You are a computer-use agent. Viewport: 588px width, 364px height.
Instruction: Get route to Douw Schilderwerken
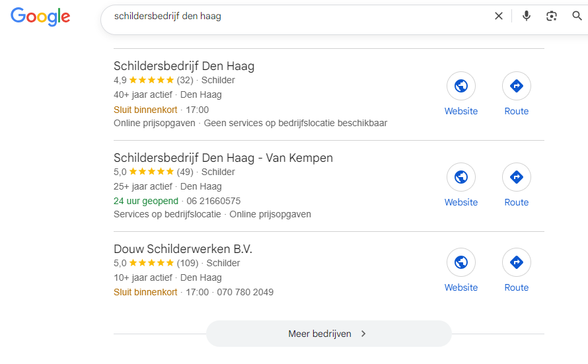[517, 262]
